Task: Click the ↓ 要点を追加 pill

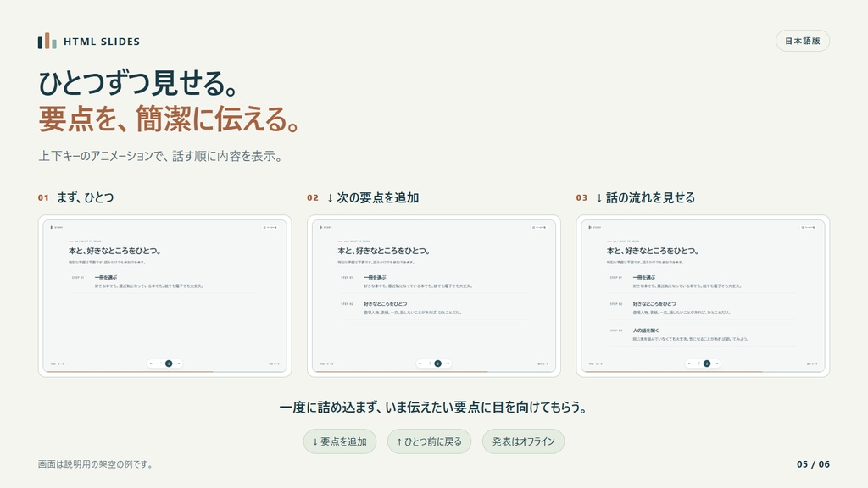Action: (340, 441)
